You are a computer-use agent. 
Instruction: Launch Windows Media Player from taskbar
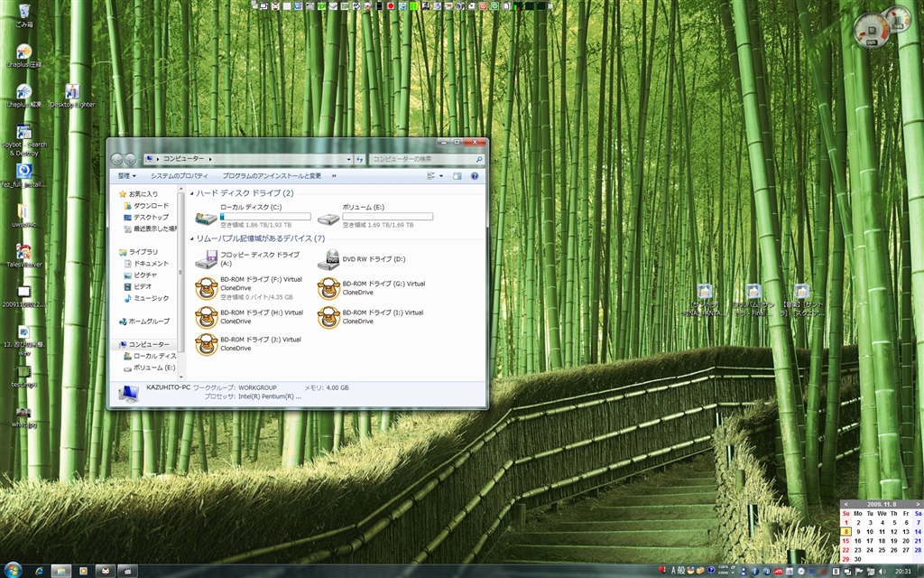click(83, 571)
